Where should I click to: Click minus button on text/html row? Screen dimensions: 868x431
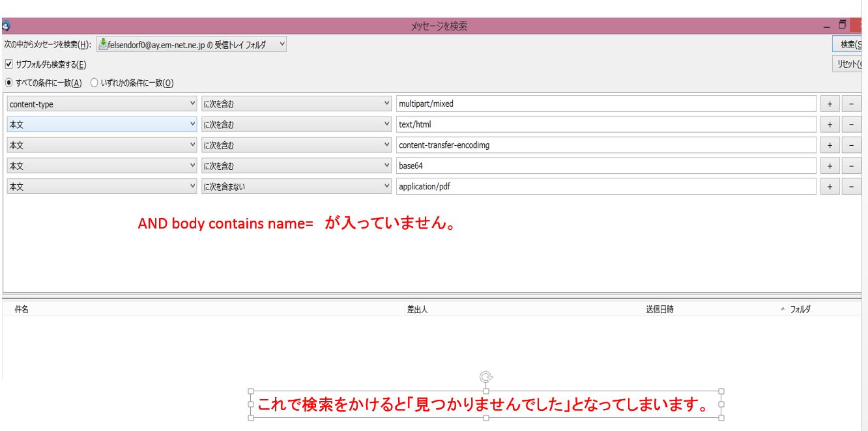(x=850, y=125)
